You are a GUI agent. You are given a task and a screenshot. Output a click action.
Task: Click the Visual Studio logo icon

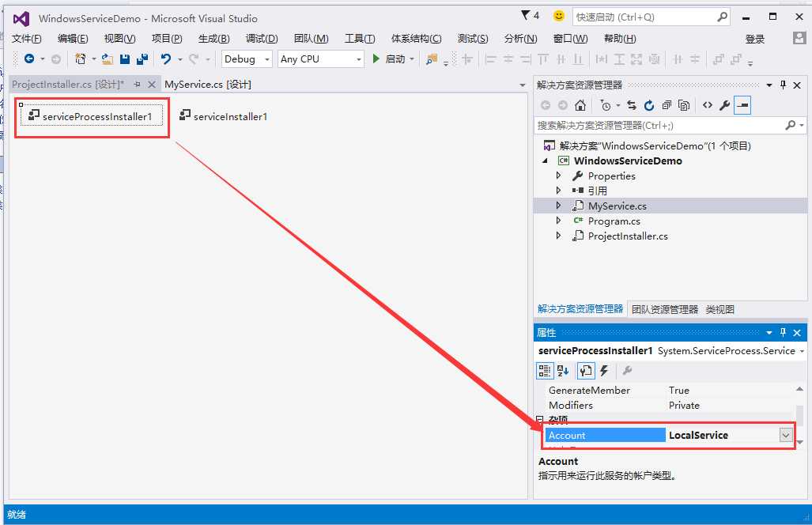pos(21,19)
